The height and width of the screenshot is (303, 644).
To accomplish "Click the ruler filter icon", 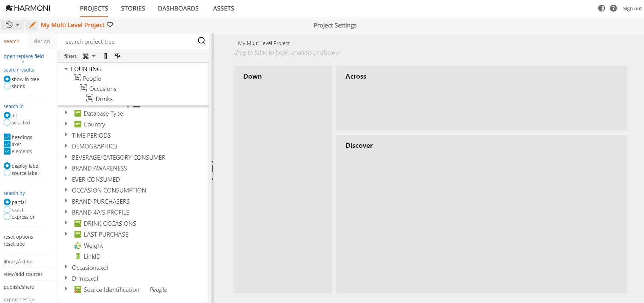I will pos(105,56).
